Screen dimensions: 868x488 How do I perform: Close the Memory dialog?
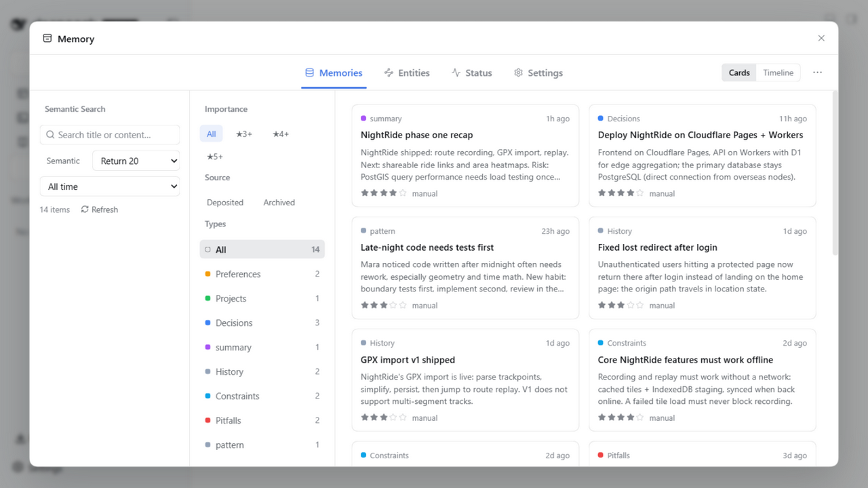pyautogui.click(x=821, y=39)
